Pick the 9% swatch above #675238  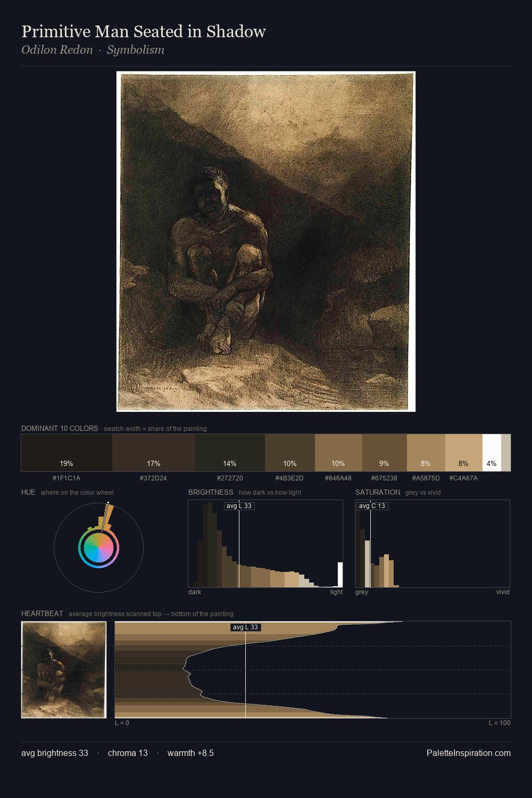(385, 453)
